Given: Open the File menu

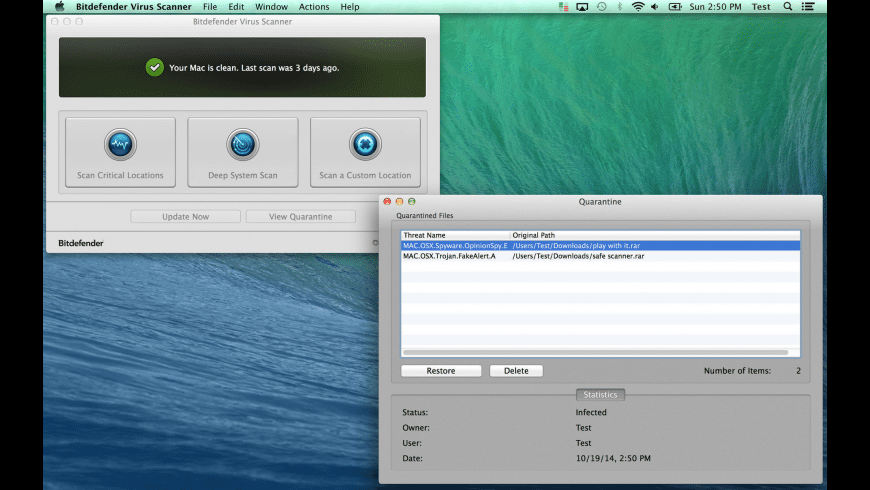Looking at the screenshot, I should click(210, 7).
